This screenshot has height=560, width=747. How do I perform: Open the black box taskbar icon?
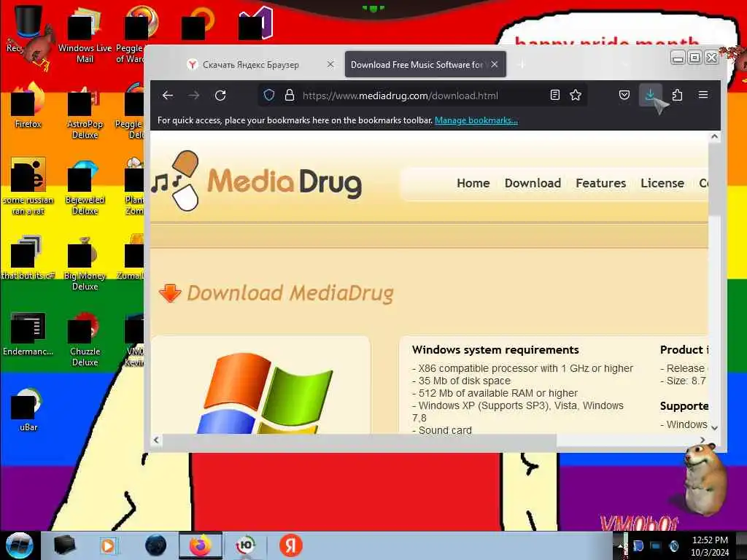[64, 545]
